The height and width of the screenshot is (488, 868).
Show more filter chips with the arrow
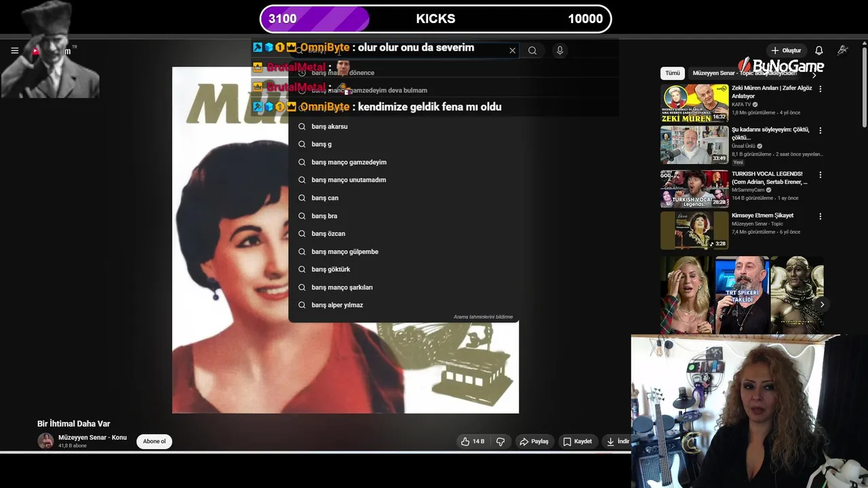pyautogui.click(x=814, y=74)
